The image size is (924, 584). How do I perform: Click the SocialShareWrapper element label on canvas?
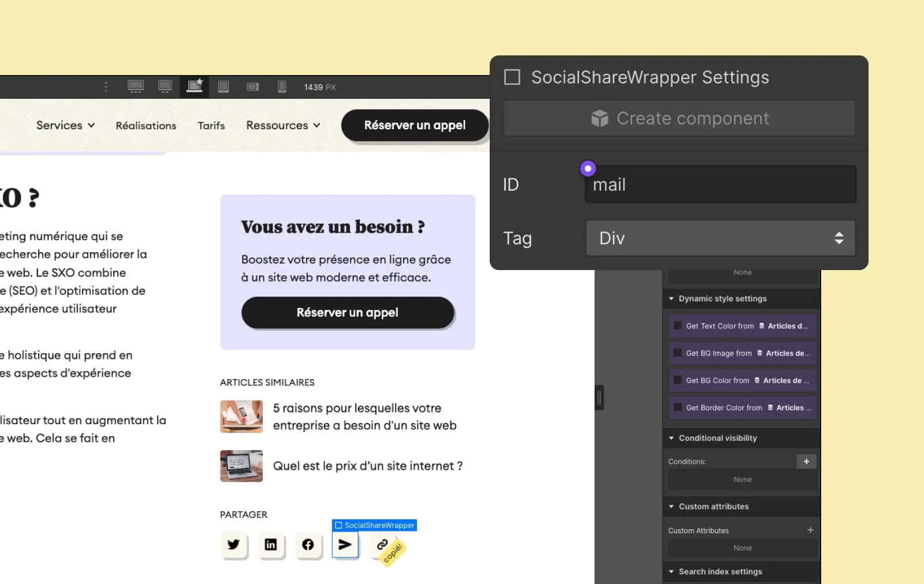point(374,525)
